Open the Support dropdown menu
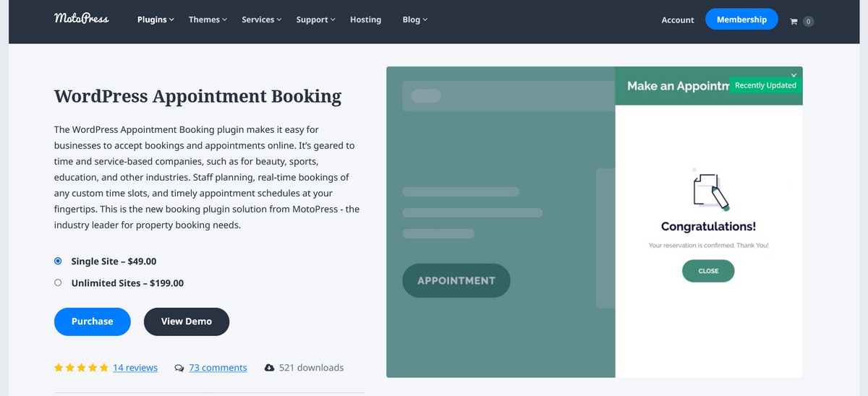Image resolution: width=868 pixels, height=396 pixels. click(315, 20)
